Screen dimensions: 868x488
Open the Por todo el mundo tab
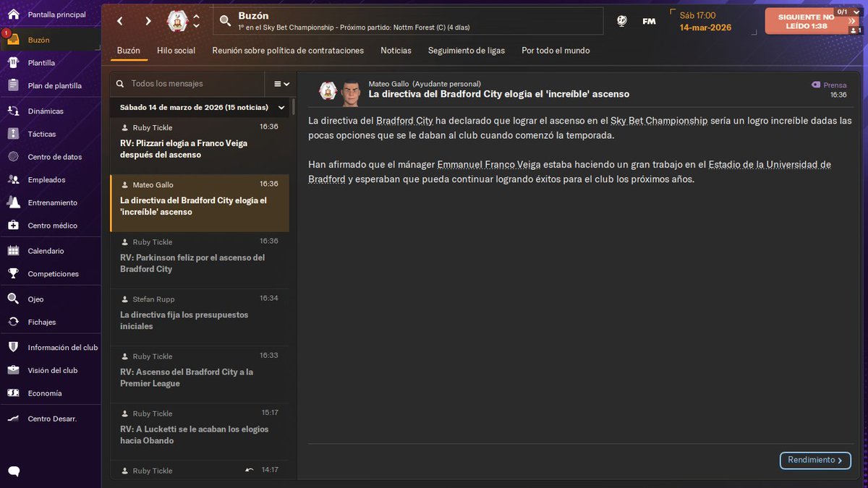click(556, 51)
